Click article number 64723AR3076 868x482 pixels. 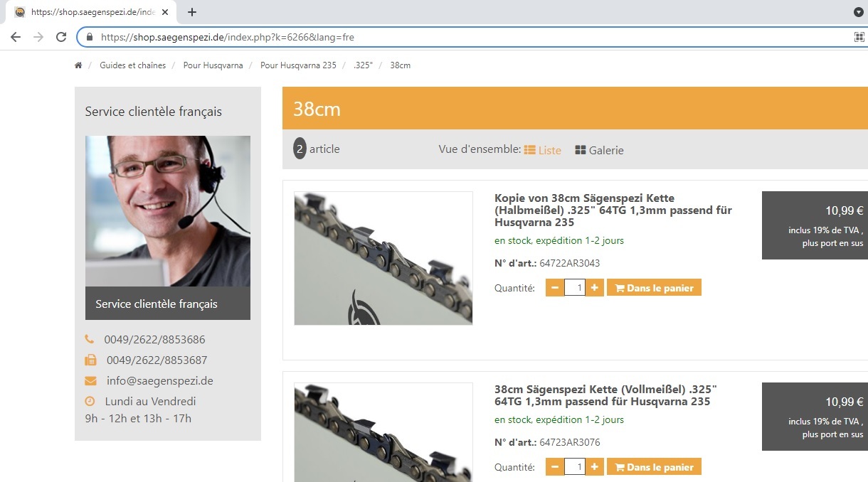569,442
